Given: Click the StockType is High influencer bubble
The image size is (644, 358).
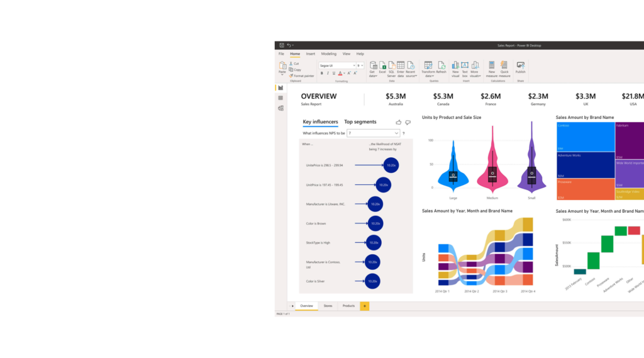Looking at the screenshot, I should 374,242.
